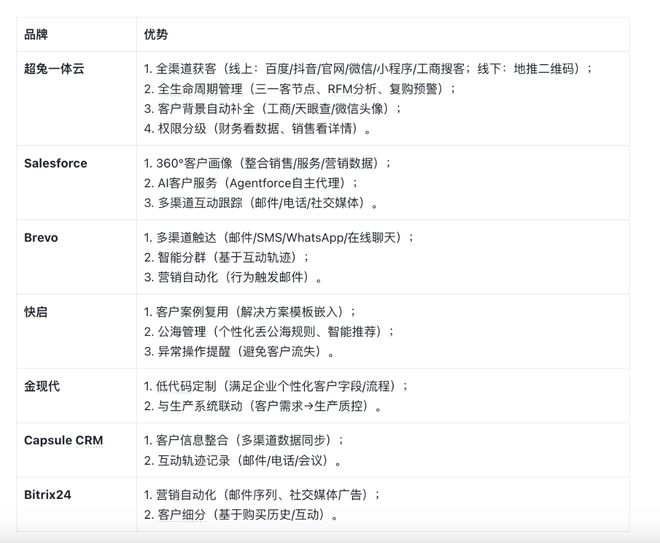The width and height of the screenshot is (660, 543).
Task: Click the line AI客户服务 Agentforce
Action: (x=251, y=183)
